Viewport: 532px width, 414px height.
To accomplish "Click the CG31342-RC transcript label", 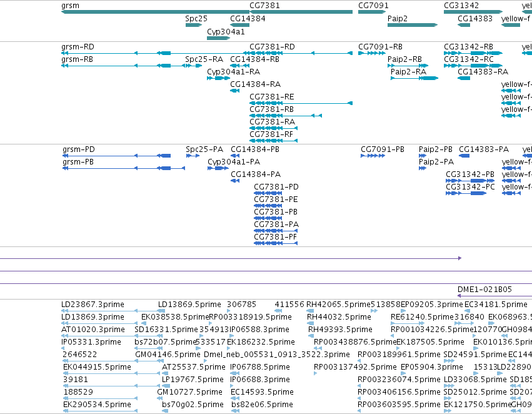I will 469,59.
